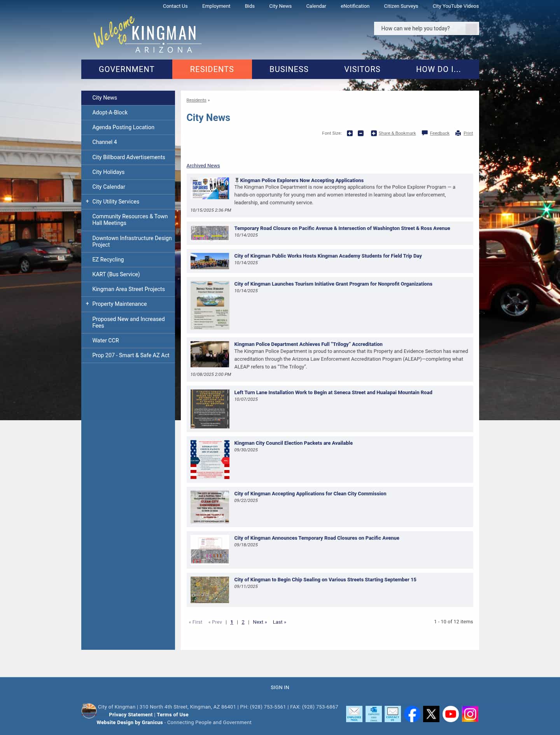Viewport: 560px width, 735px height.
Task: Open the Facebook page icon in footer
Action: [x=412, y=714]
